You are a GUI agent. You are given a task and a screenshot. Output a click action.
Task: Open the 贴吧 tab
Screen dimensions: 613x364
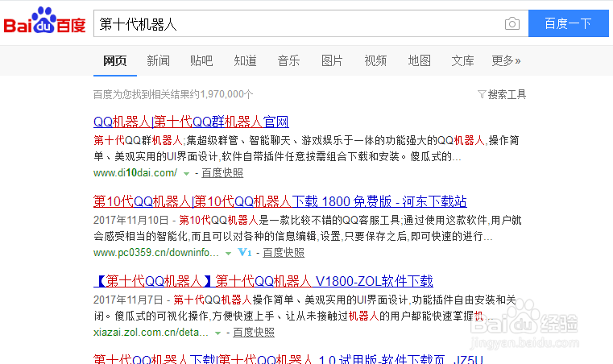pos(201,60)
